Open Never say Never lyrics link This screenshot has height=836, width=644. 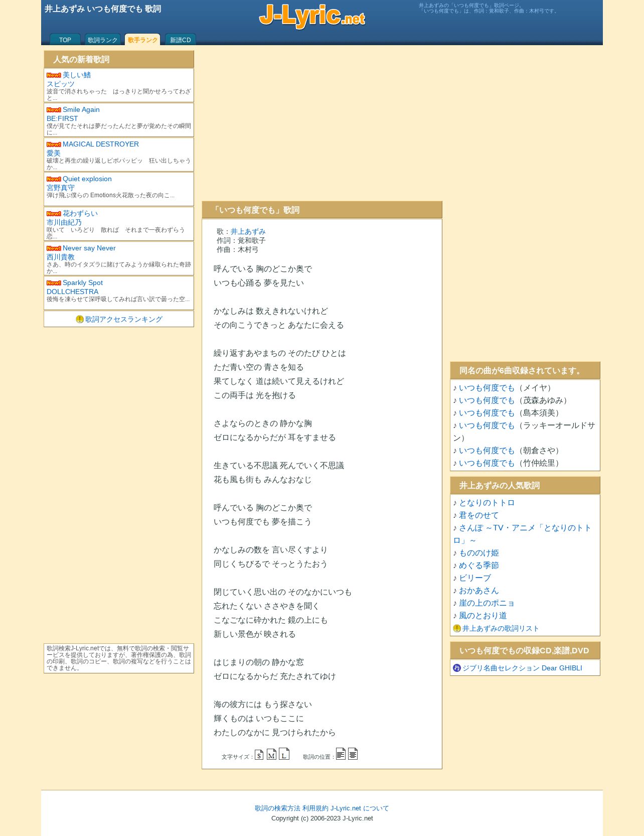pyautogui.click(x=89, y=248)
